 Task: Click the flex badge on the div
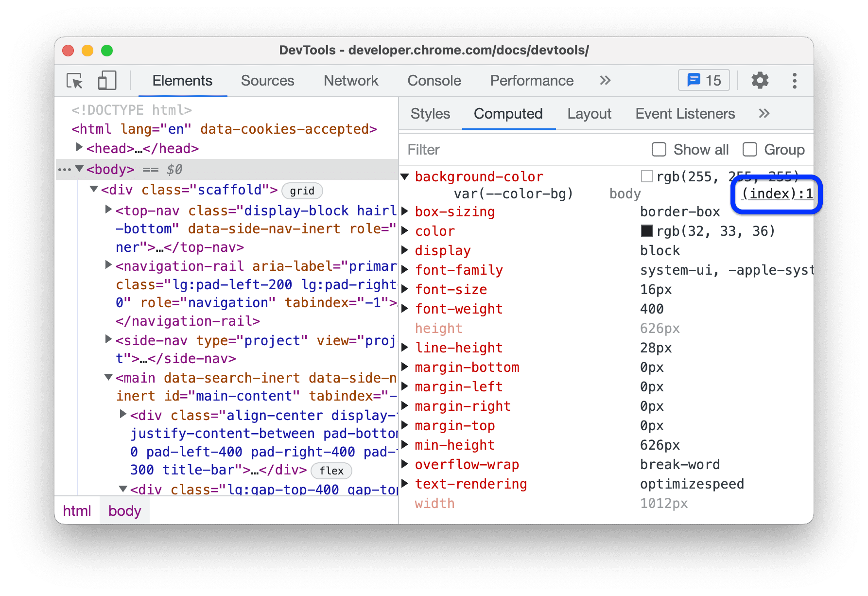[x=331, y=471]
